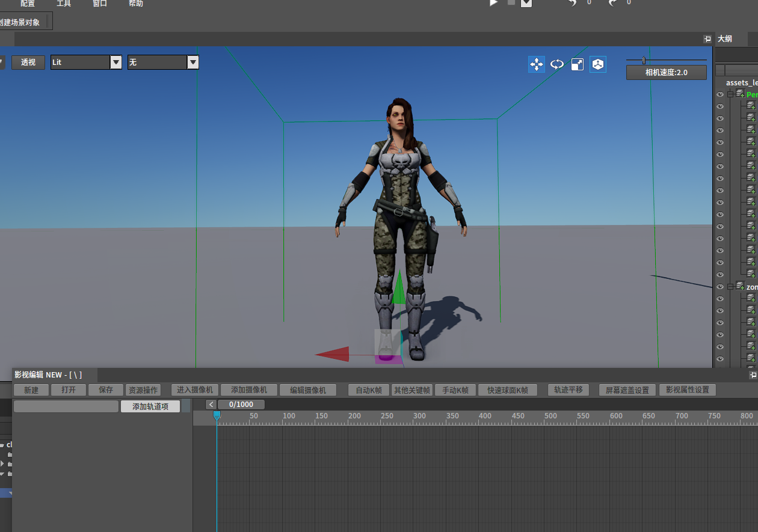This screenshot has width=758, height=532.
Task: Click the 添加轨道项 button
Action: pyautogui.click(x=150, y=406)
